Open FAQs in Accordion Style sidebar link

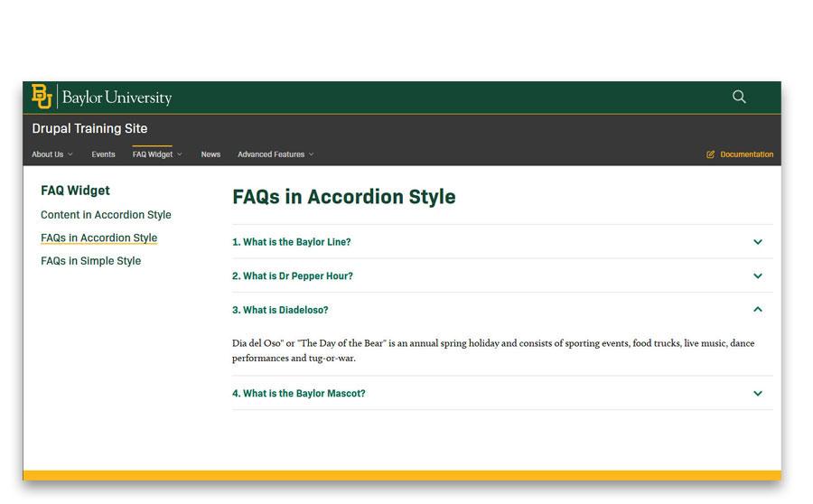coord(99,238)
